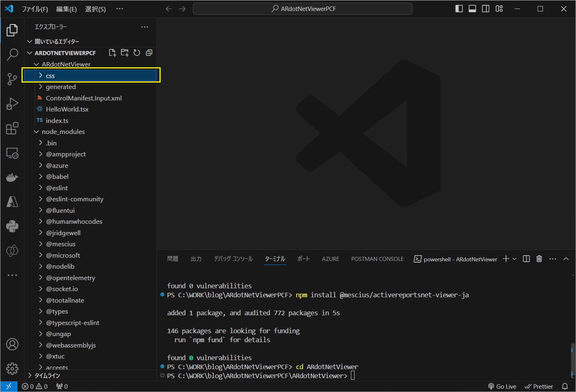
Task: Click Prettier in status bar
Action: (539, 386)
